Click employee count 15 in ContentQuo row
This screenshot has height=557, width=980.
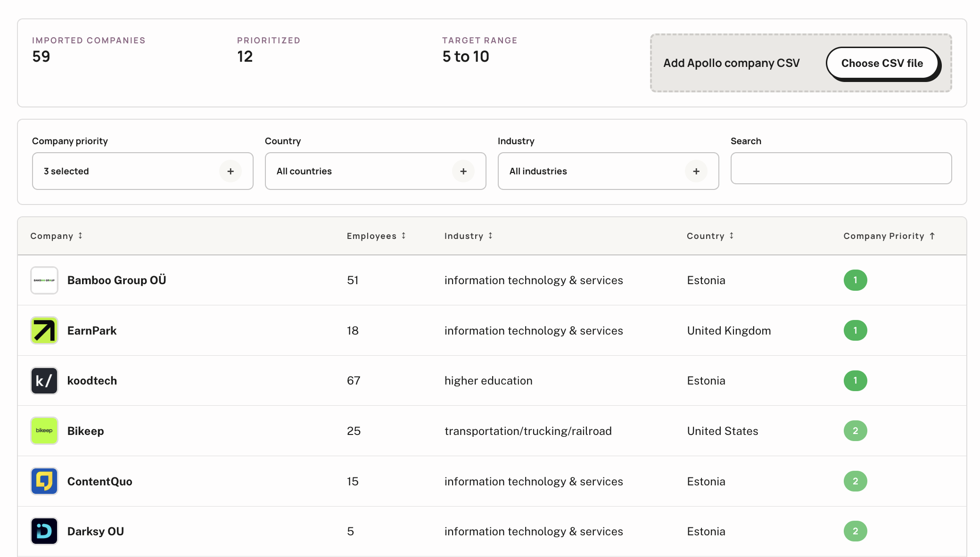[x=353, y=481]
